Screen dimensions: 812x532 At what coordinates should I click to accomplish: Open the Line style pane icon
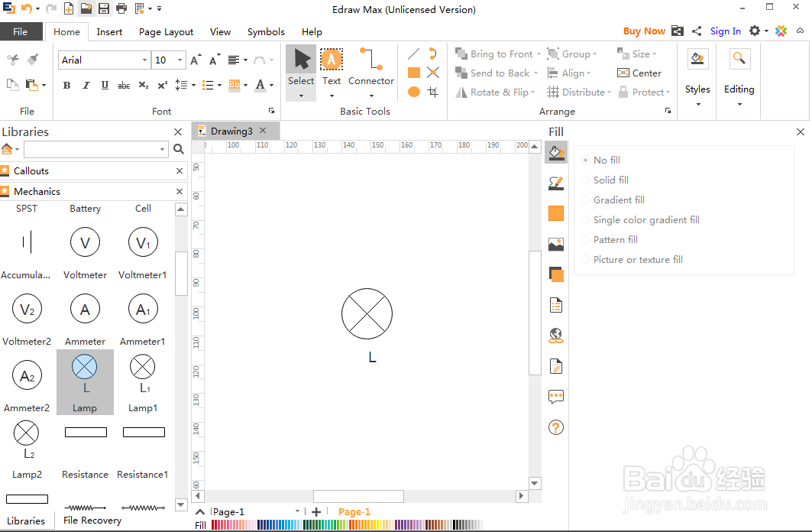click(x=556, y=183)
